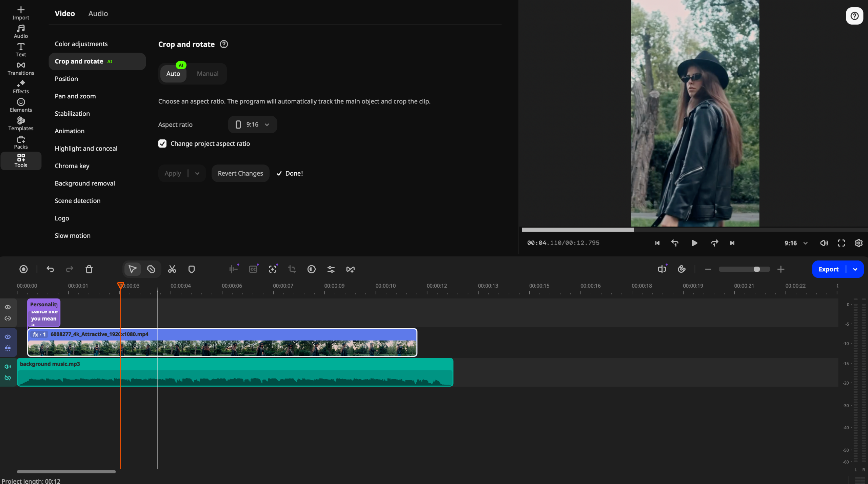Switch to Manual crop mode
The width and height of the screenshot is (868, 484).
(208, 74)
